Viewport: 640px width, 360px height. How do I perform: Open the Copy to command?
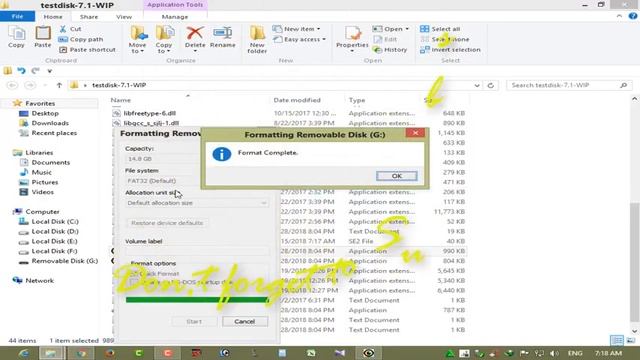coord(164,39)
